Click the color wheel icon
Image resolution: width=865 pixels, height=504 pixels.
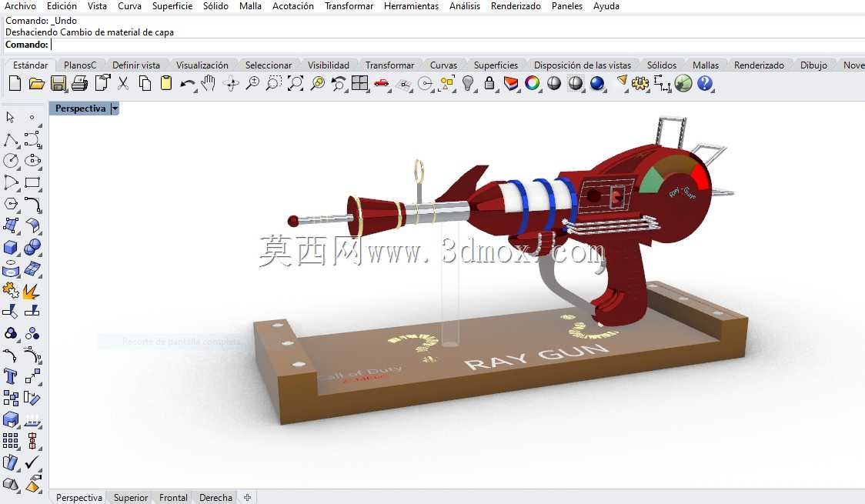tap(533, 83)
